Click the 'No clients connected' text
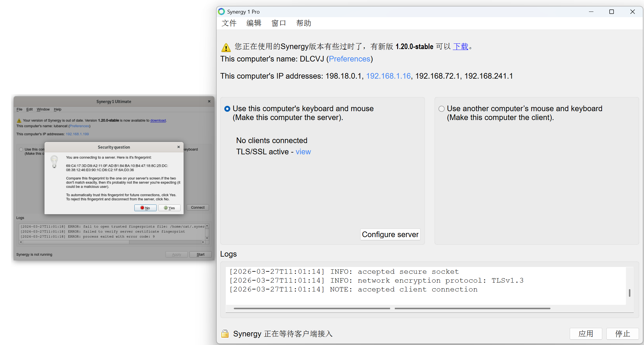The image size is (644, 345). pos(272,140)
